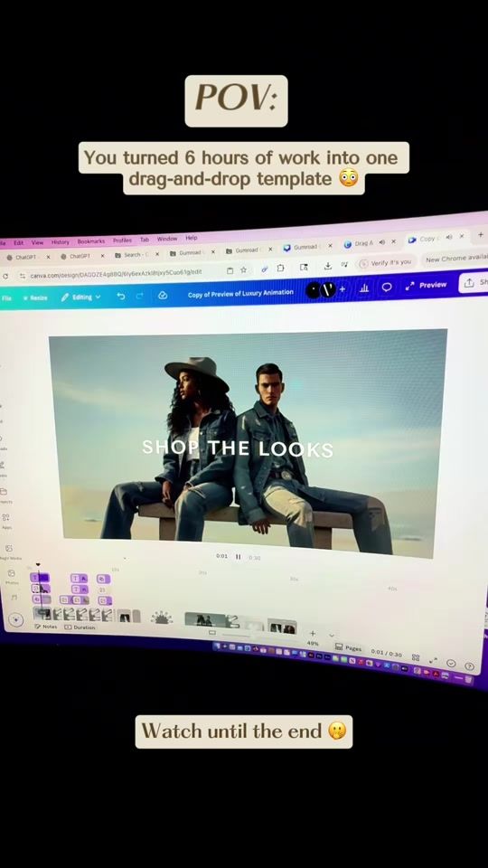Click the Pages button in bottom bar
This screenshot has width=488, height=868.
[x=349, y=647]
